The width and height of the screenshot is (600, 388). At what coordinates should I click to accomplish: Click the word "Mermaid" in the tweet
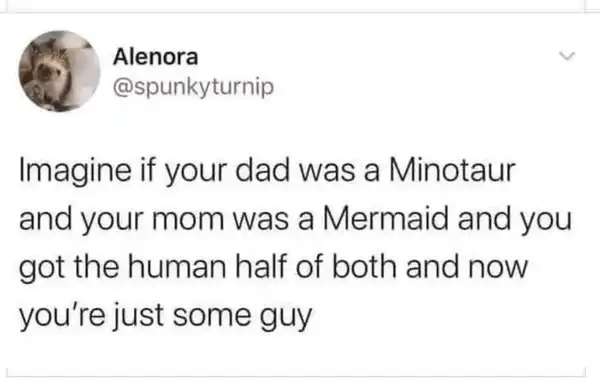coord(386,219)
